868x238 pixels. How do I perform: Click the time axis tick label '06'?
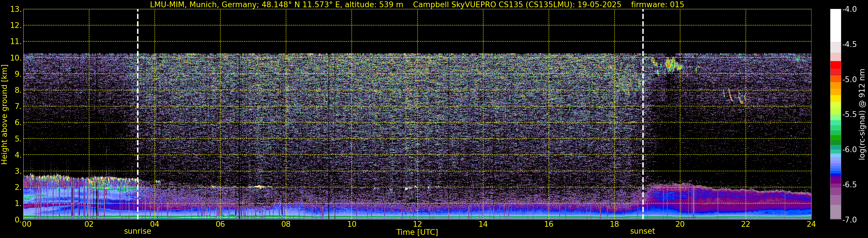220,224
